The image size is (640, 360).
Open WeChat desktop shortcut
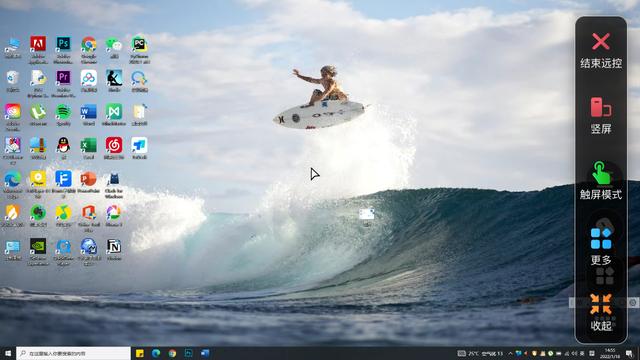point(114,47)
